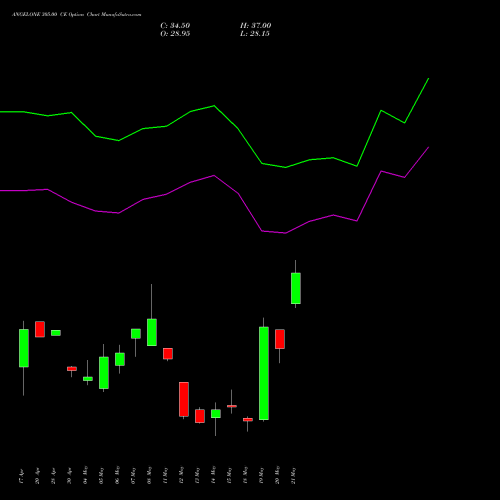The width and height of the screenshot is (500, 500).
Task: Select the '08 May' date label
Action: coord(149,475)
